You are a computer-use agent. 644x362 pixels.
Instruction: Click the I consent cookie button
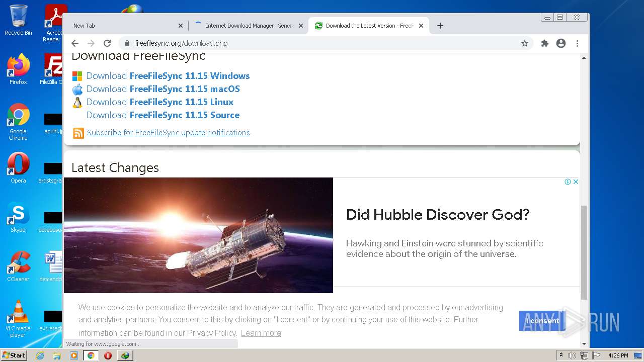(542, 321)
